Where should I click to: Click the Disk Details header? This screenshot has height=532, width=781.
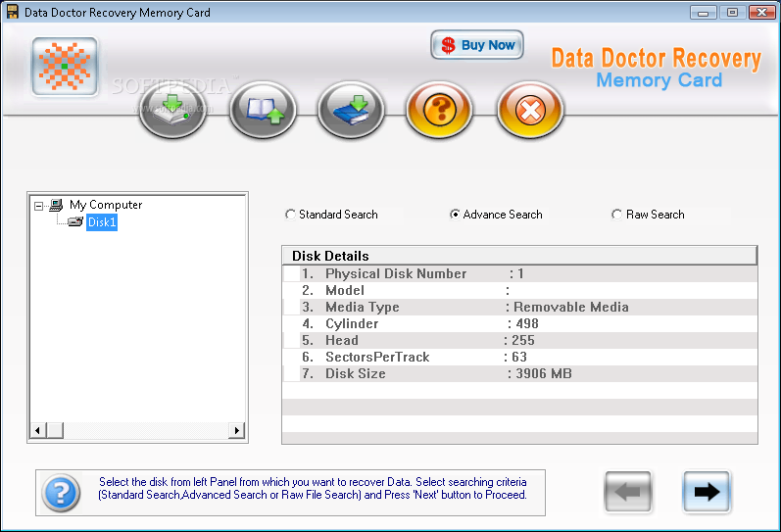coord(519,256)
